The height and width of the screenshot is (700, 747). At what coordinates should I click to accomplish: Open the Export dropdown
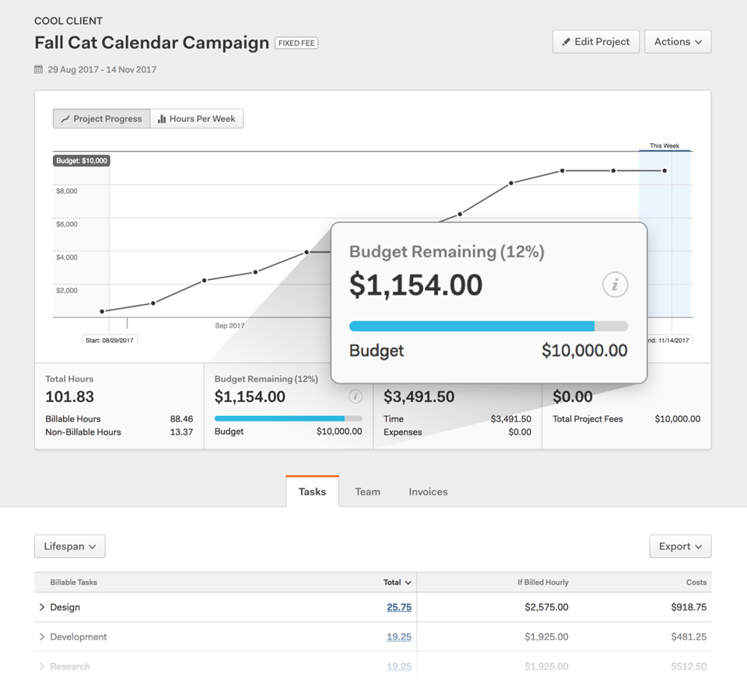pyautogui.click(x=679, y=546)
